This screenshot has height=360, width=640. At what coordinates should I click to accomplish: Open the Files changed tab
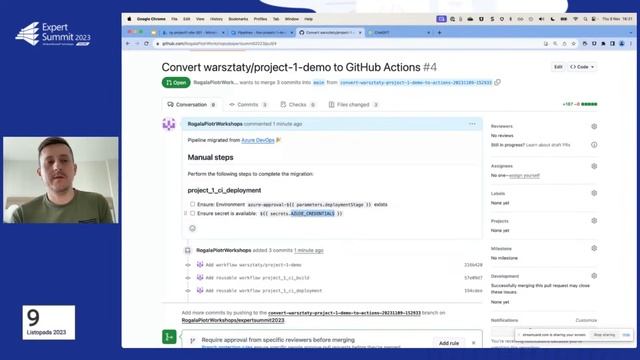[x=353, y=104]
